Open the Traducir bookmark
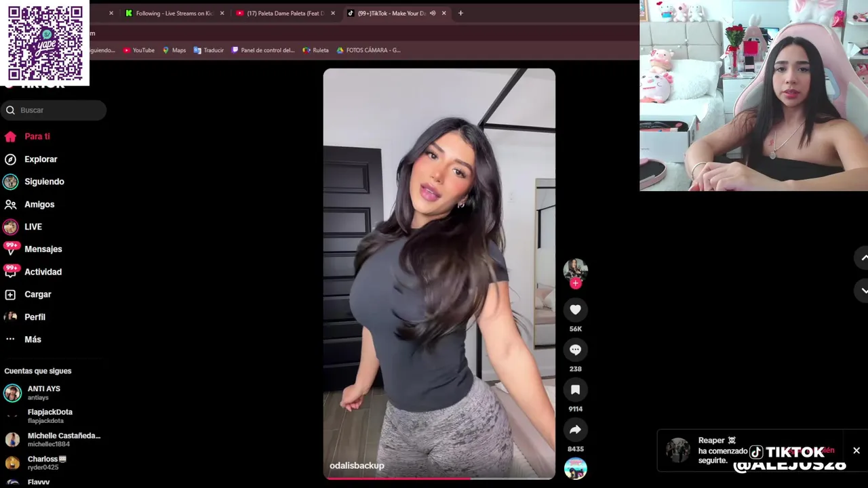Viewport: 868px width, 488px height. 208,50
